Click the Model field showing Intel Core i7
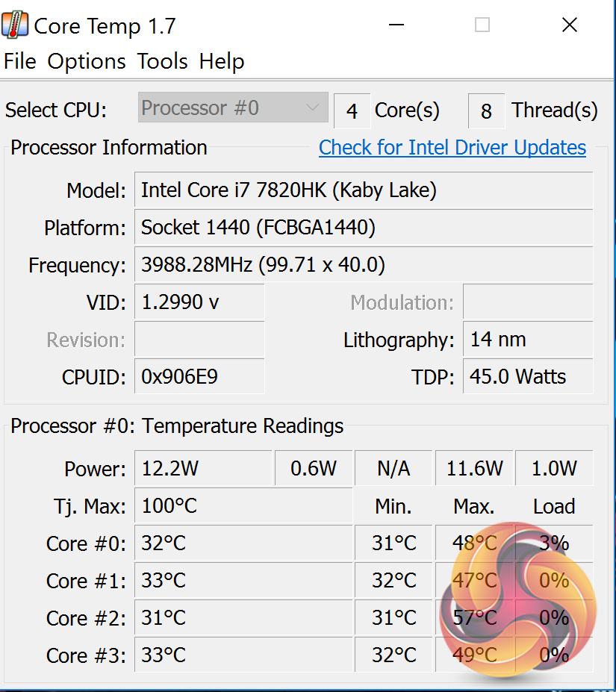The width and height of the screenshot is (616, 692). pyautogui.click(x=364, y=190)
